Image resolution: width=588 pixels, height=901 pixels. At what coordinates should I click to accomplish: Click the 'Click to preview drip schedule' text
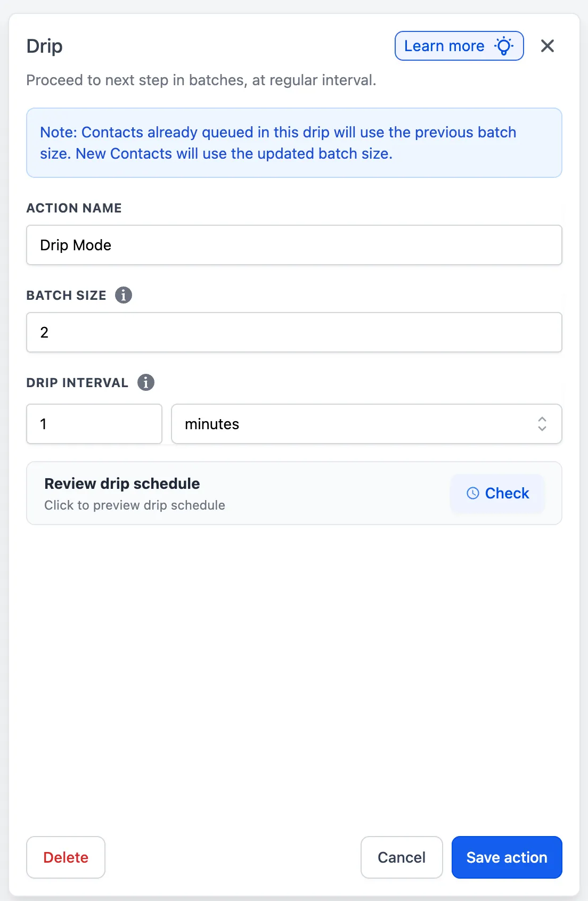pos(135,505)
